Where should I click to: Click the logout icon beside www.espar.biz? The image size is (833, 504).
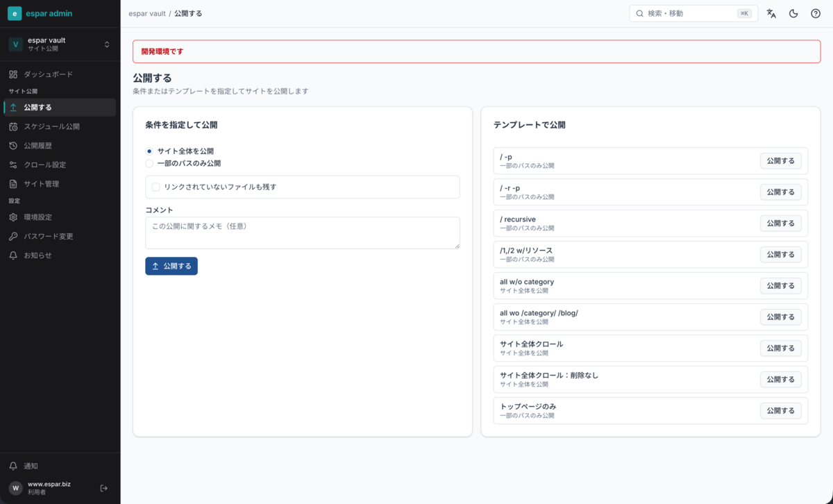(104, 488)
